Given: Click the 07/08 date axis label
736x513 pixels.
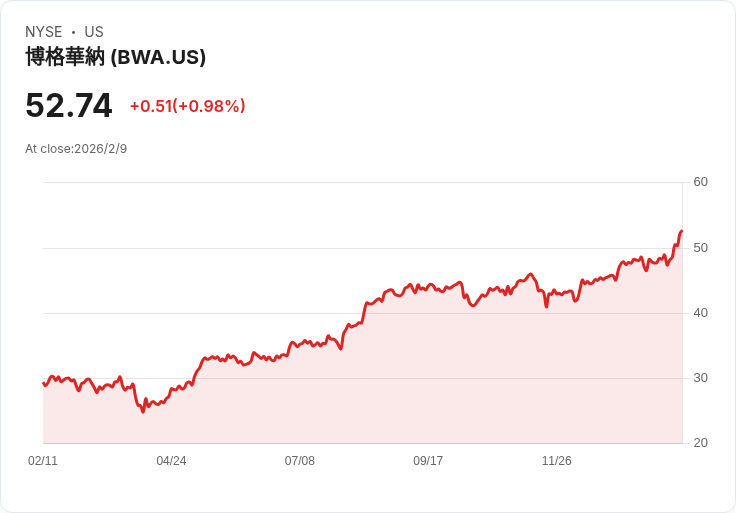Looking at the screenshot, I should click(300, 461).
